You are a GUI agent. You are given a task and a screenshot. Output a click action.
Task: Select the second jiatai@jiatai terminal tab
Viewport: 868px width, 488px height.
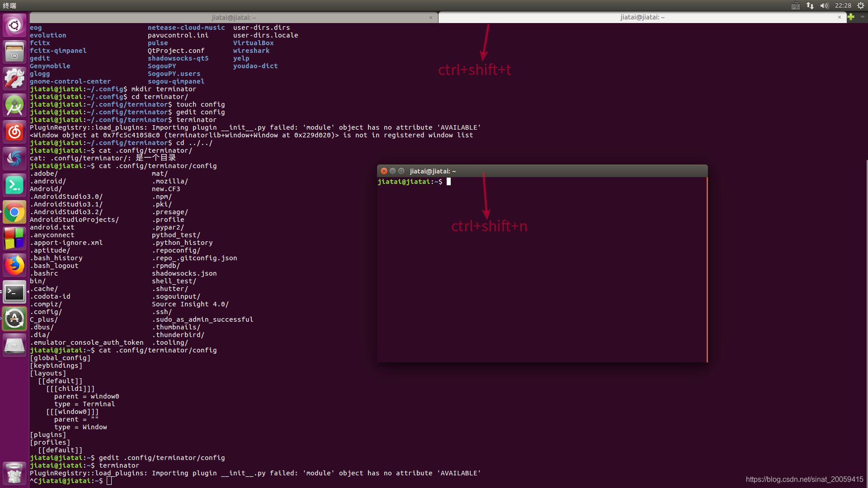point(642,17)
